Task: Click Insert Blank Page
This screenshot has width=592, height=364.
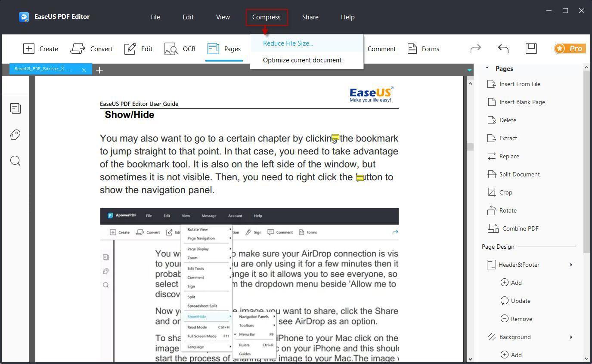Action: pos(516,102)
